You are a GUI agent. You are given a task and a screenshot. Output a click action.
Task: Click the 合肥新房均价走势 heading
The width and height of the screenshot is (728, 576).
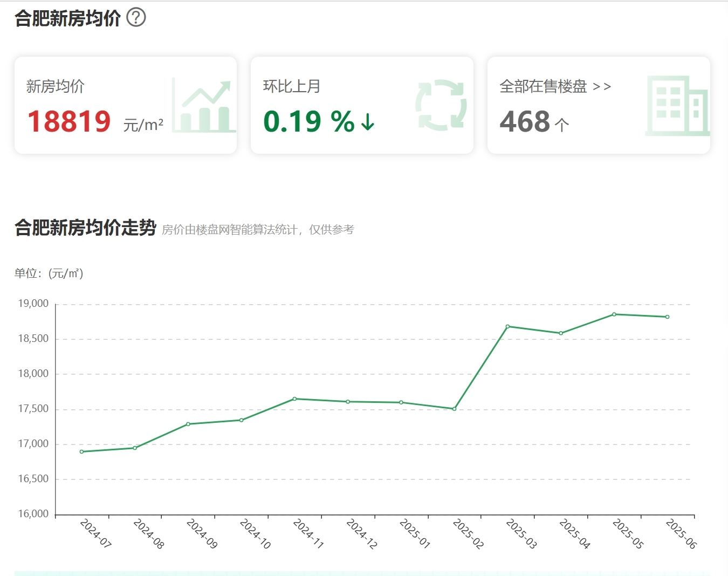point(85,228)
